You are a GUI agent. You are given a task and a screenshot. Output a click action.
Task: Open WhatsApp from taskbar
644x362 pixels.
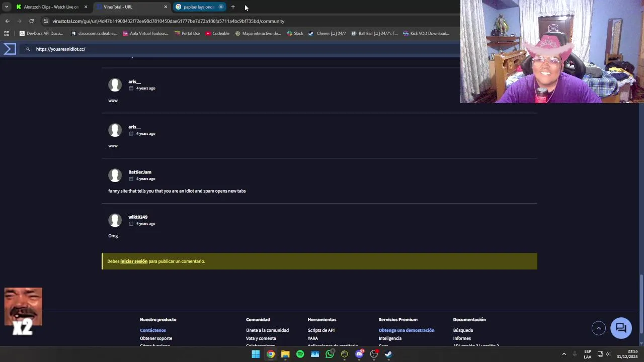coord(330,354)
